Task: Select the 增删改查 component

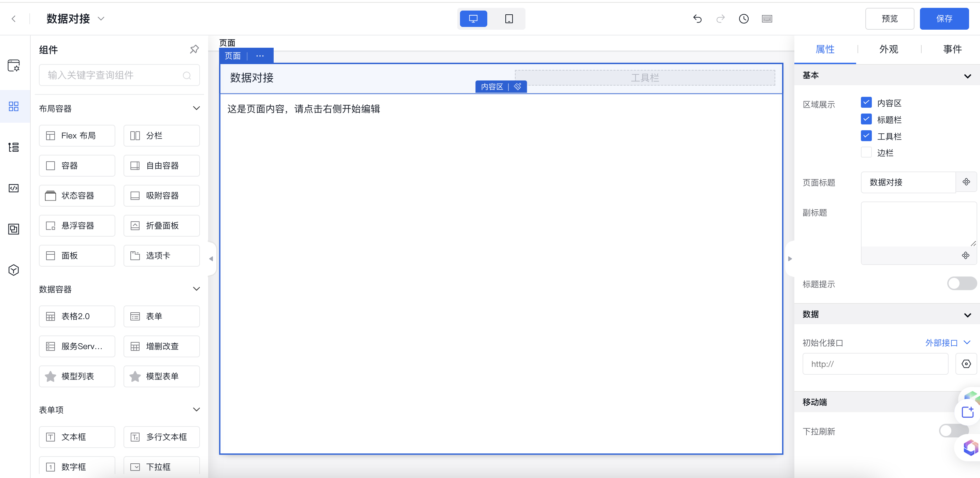Action: 162,346
